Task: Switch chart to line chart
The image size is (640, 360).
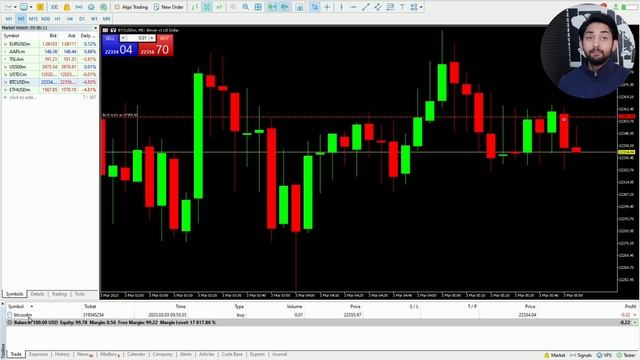Action: 219,7
